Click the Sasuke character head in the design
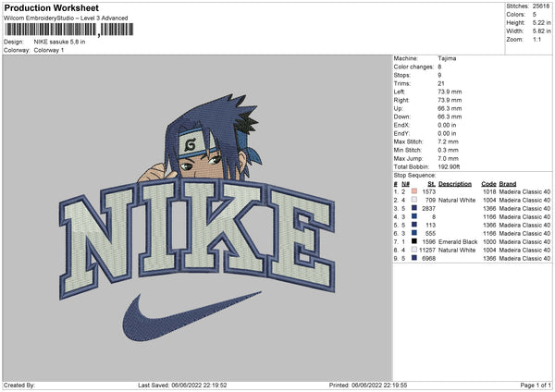The image size is (555, 392). 213,138
